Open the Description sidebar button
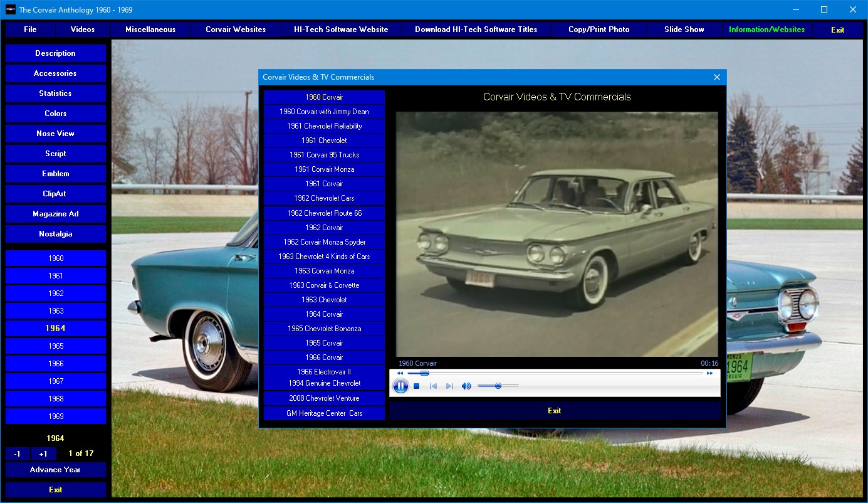Image resolution: width=868 pixels, height=503 pixels. coord(56,53)
